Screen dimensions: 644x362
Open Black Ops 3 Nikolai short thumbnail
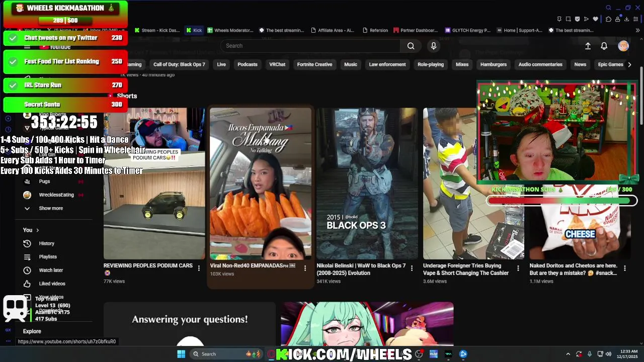point(367,184)
